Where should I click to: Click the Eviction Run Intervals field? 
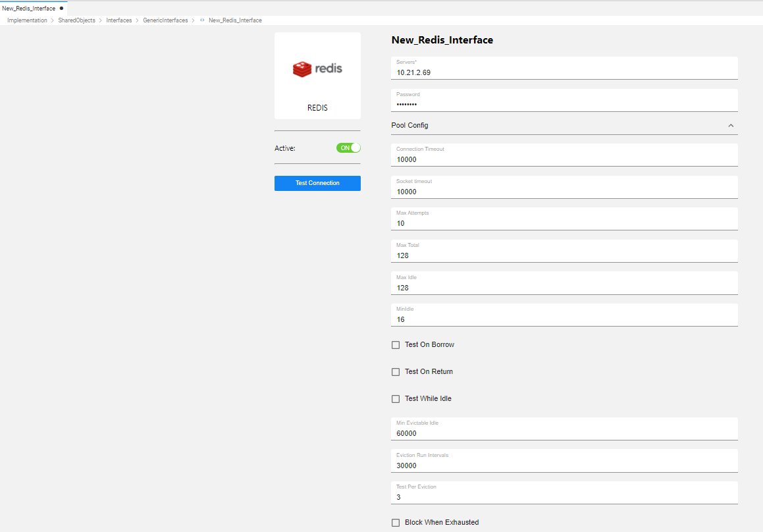(x=564, y=465)
